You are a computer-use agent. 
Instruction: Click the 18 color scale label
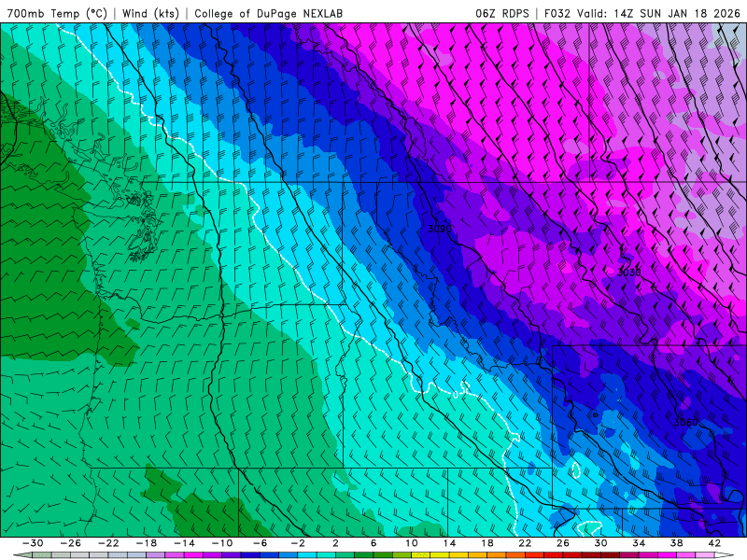point(487,543)
